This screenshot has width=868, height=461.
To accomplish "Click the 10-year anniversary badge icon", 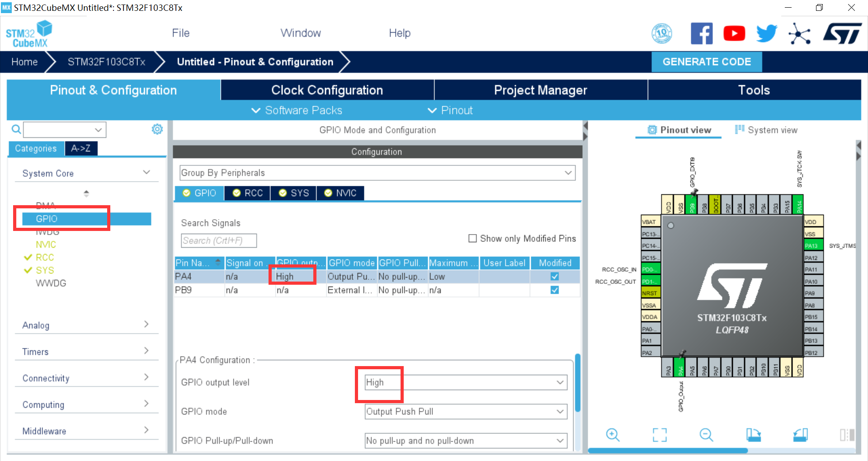I will pyautogui.click(x=662, y=33).
